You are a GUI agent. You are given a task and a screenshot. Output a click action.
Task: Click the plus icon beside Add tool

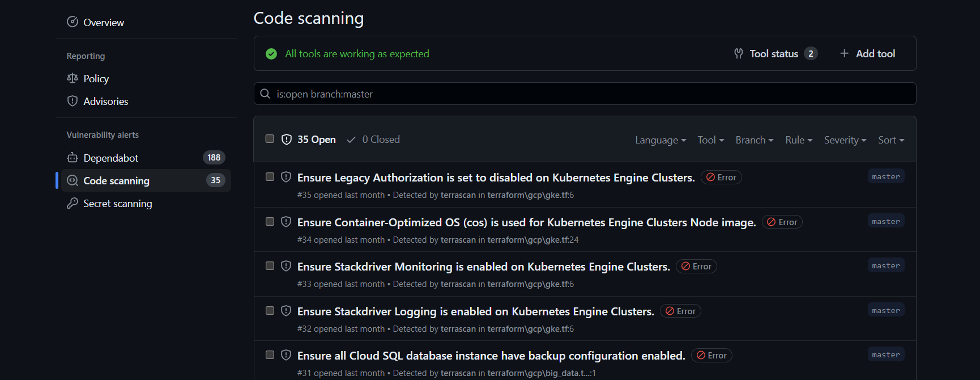coord(844,53)
